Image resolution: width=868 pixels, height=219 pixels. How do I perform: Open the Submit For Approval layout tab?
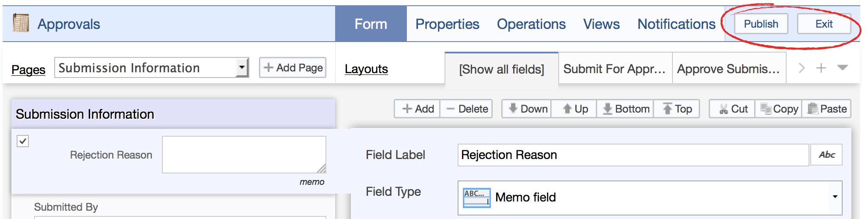[x=615, y=69]
